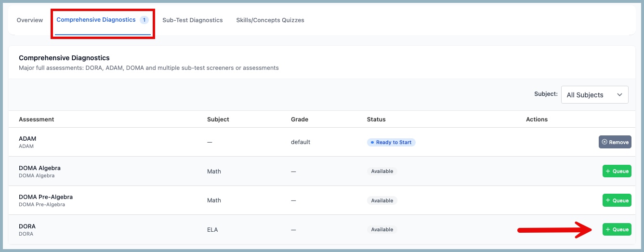Click plus icon in DORA row
The width and height of the screenshot is (644, 252).
608,230
